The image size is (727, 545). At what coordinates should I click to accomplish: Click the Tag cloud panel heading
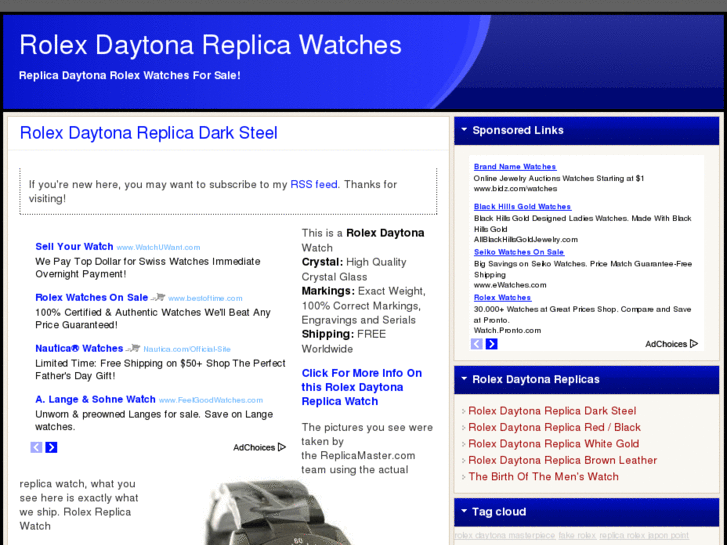tap(499, 512)
